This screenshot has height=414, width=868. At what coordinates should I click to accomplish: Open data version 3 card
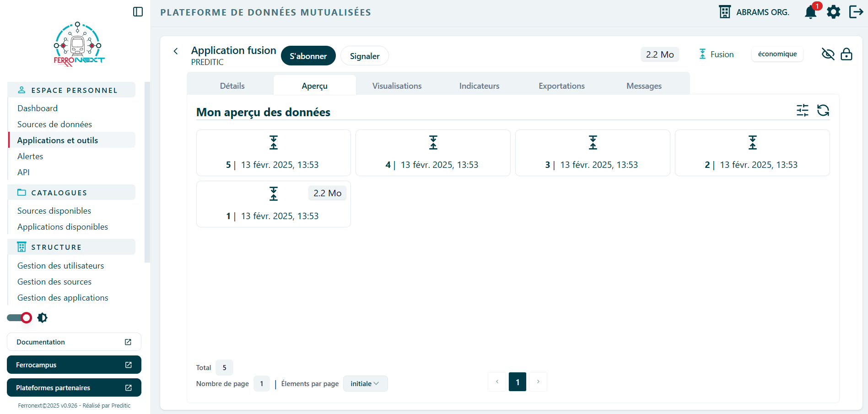593,153
